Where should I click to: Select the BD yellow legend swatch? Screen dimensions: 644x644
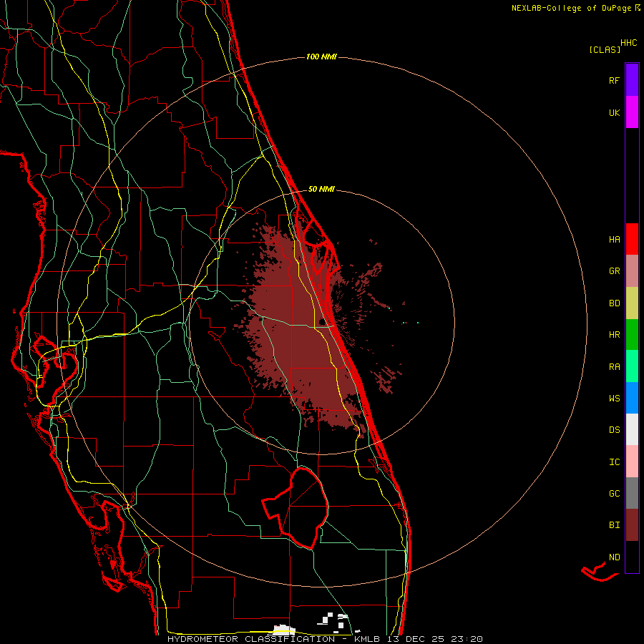tap(632, 303)
